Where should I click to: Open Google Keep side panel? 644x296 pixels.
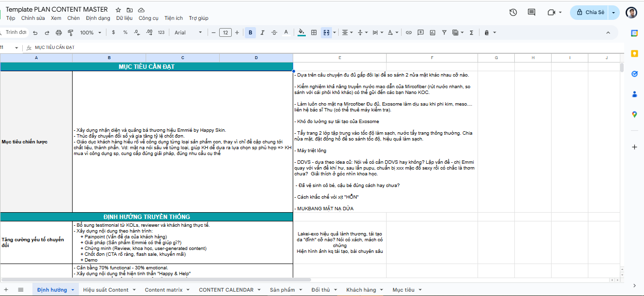[634, 53]
